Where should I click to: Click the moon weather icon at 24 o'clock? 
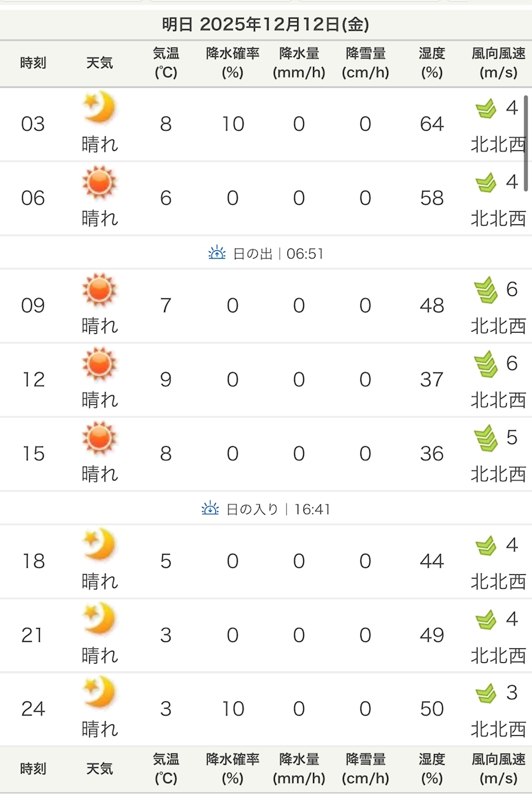click(x=99, y=692)
